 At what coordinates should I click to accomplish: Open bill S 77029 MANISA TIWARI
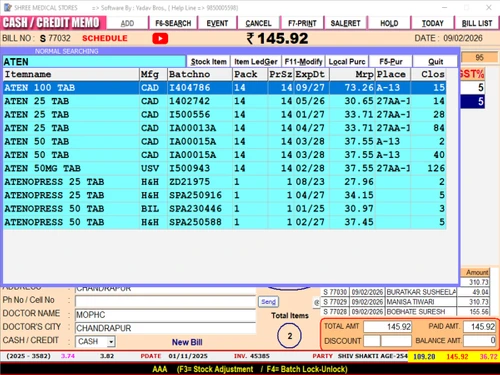405,302
